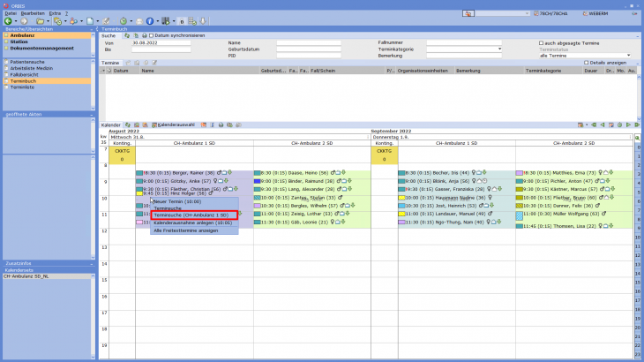Click the green back arrow in toolbar
Screen dimensions: 644x362
point(8,20)
